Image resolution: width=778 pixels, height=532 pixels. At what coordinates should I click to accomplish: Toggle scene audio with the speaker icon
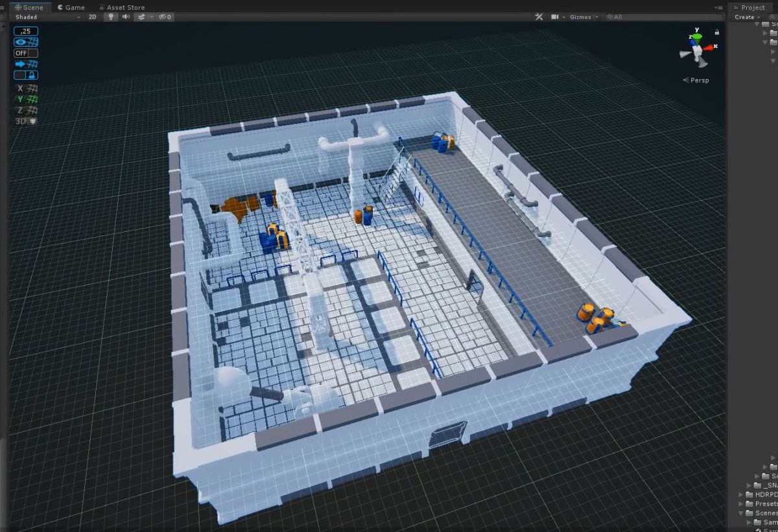tap(126, 17)
